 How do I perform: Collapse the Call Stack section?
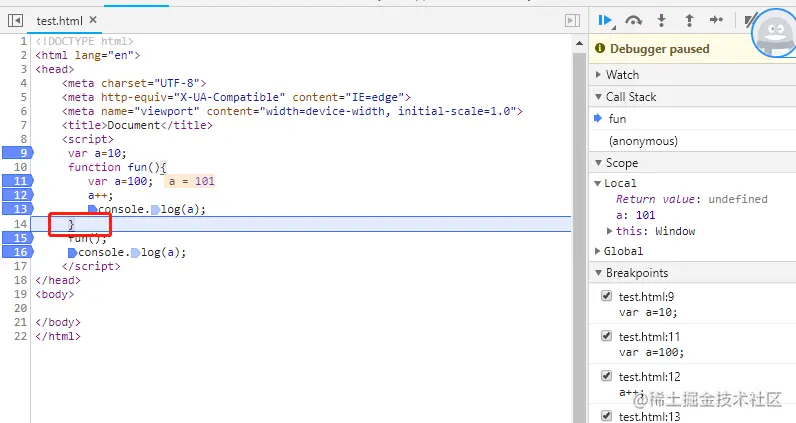click(598, 96)
